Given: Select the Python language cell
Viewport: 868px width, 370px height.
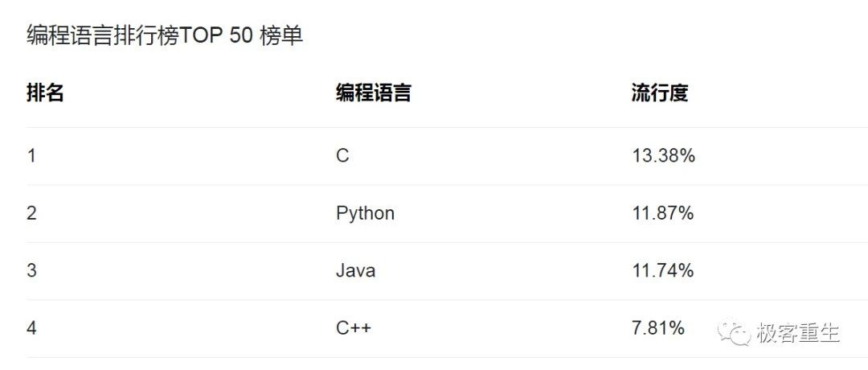Looking at the screenshot, I should pyautogui.click(x=366, y=214).
